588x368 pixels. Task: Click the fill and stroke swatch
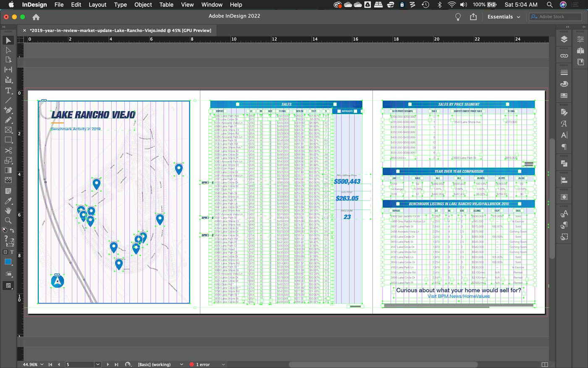[x=8, y=241]
